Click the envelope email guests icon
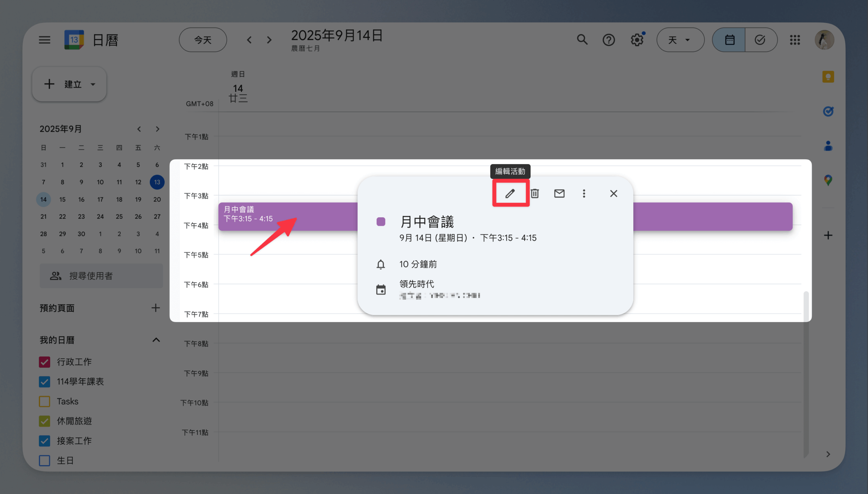 [x=559, y=193]
